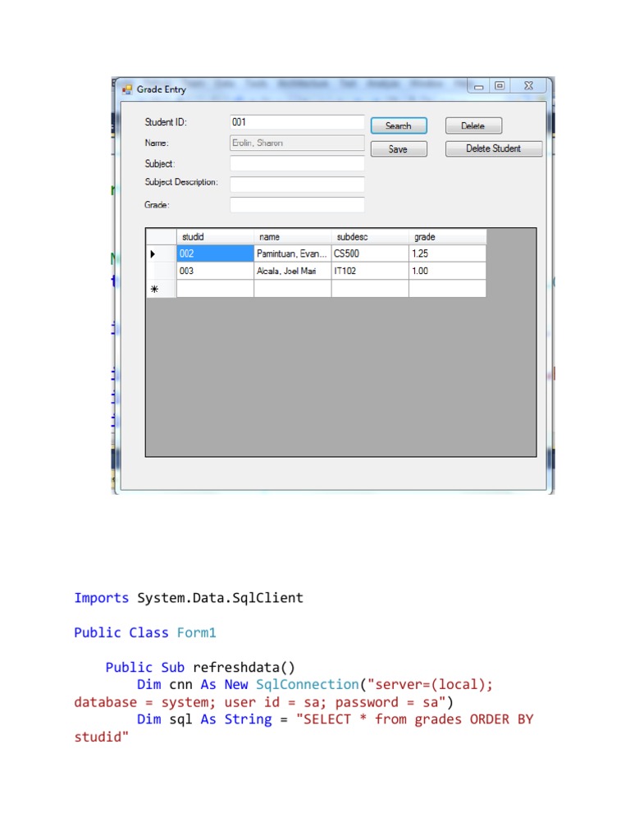Click the Grade input field

point(297,204)
